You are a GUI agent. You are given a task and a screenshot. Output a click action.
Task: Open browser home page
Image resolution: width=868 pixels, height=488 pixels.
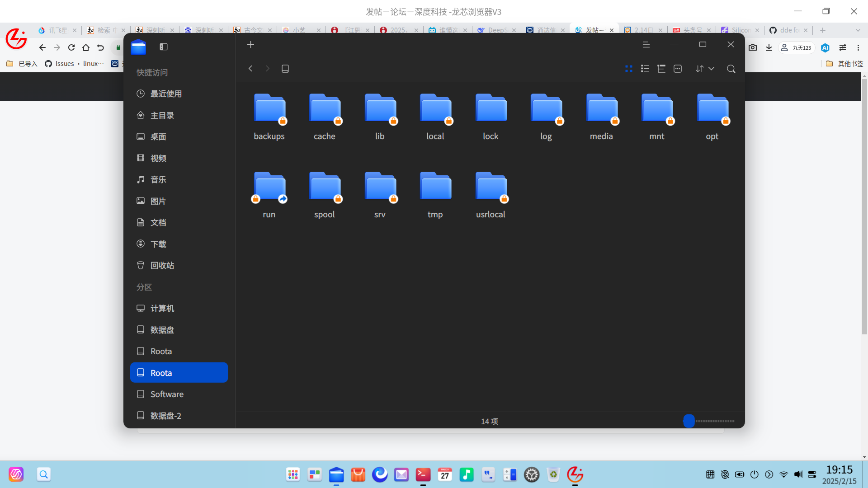click(86, 47)
